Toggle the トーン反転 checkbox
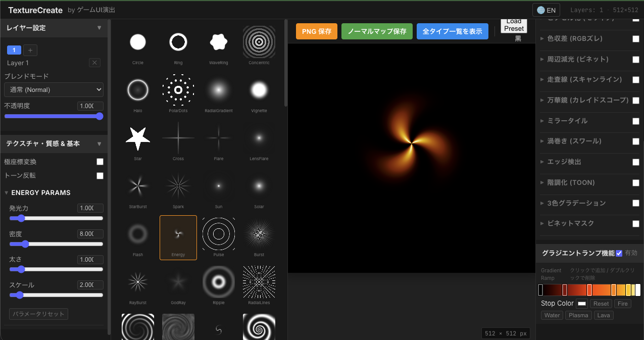The image size is (644, 340). (100, 176)
